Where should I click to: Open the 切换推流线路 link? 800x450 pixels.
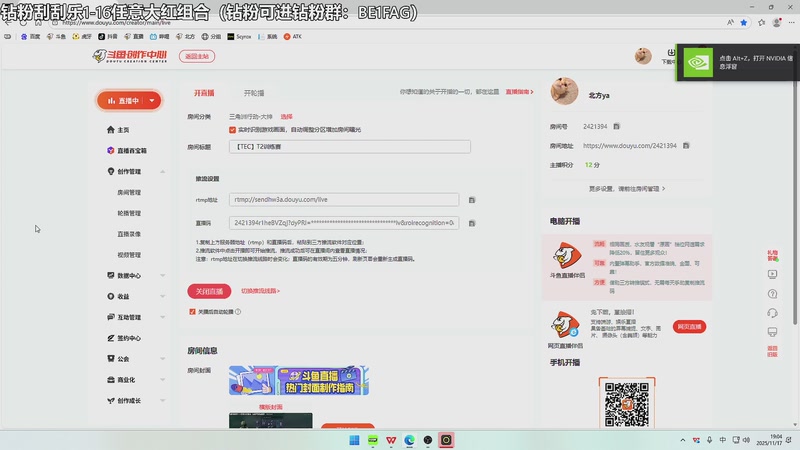click(x=260, y=291)
